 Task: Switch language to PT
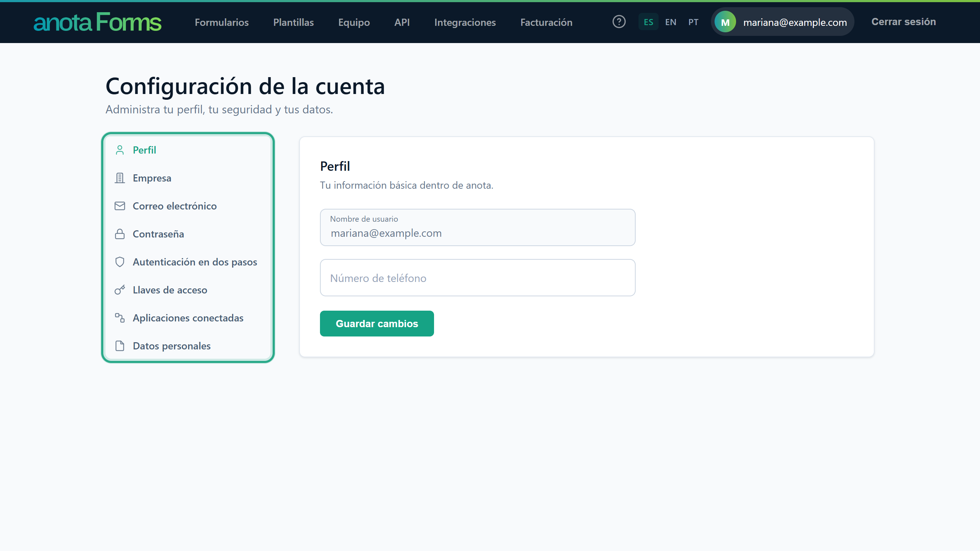pos(693,22)
